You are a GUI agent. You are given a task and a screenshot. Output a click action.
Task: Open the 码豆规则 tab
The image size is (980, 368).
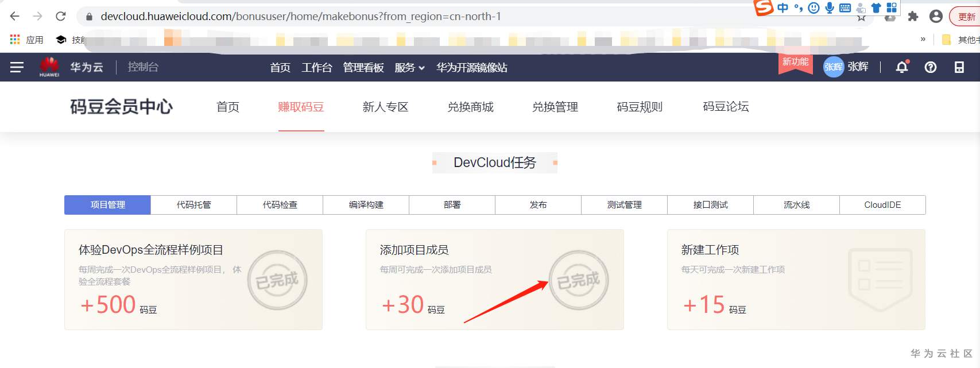640,107
